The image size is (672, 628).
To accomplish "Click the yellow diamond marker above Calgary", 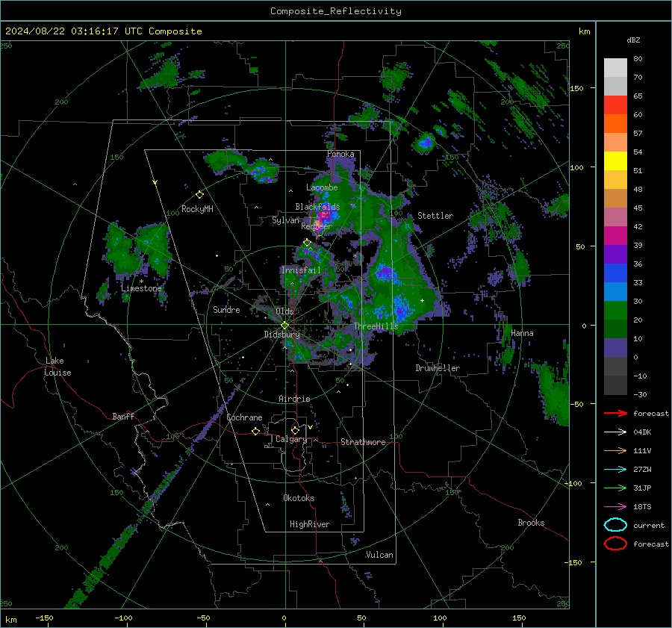I will click(x=295, y=430).
